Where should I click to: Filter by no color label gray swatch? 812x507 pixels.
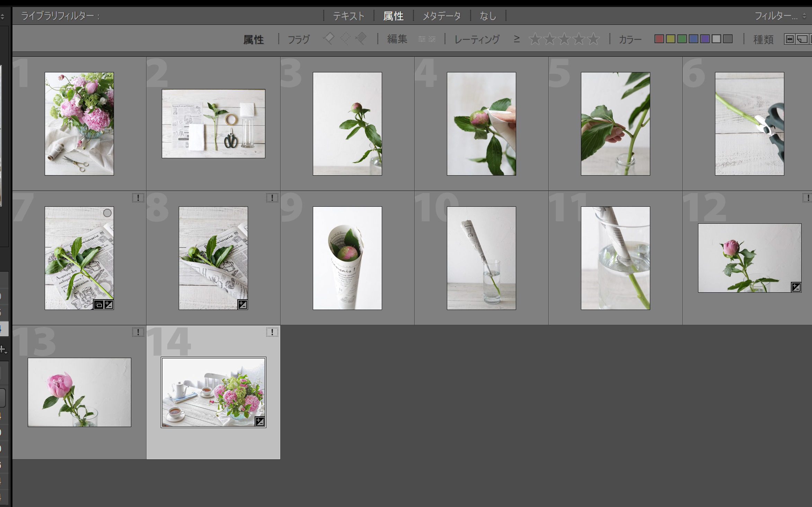(728, 39)
